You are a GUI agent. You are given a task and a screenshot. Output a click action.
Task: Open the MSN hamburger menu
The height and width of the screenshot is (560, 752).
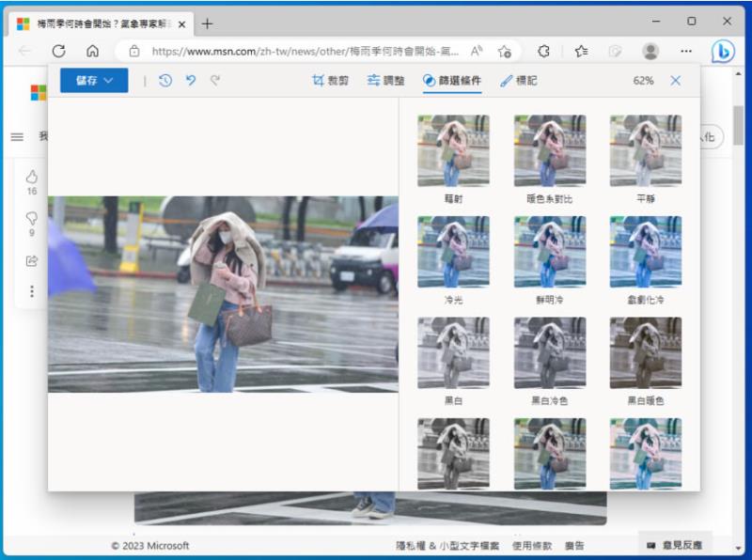point(17,137)
